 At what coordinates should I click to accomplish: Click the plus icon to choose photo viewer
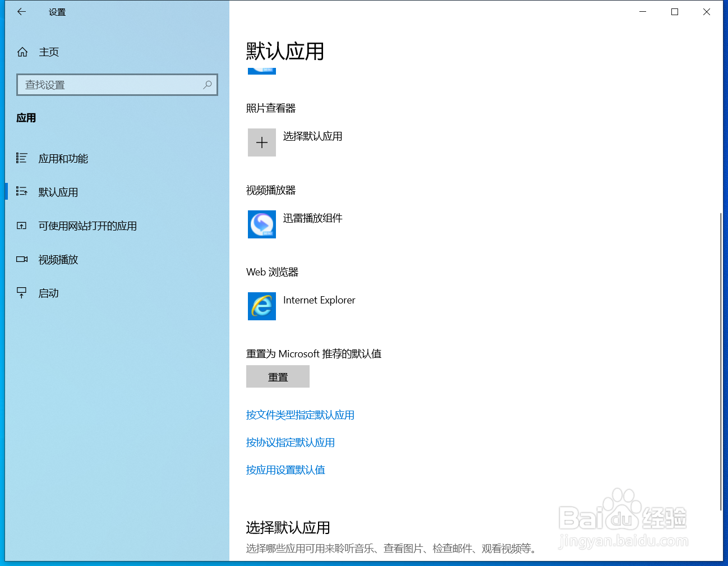(x=261, y=142)
